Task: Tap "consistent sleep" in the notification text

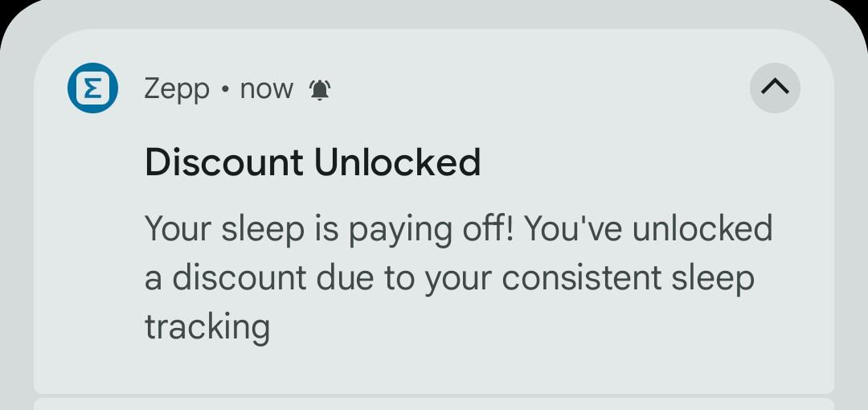Action: click(628, 277)
